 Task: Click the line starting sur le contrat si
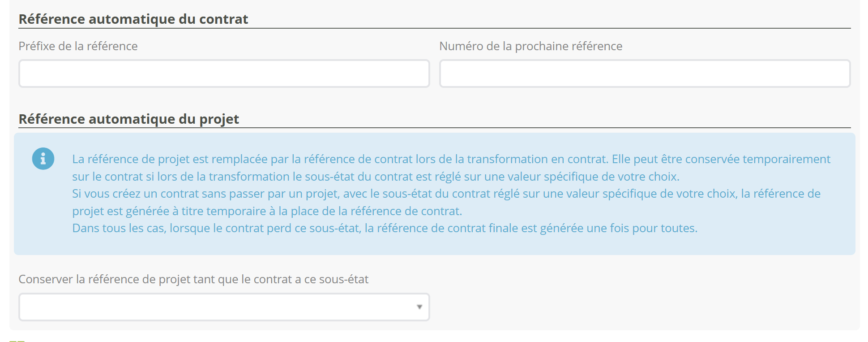[376, 177]
